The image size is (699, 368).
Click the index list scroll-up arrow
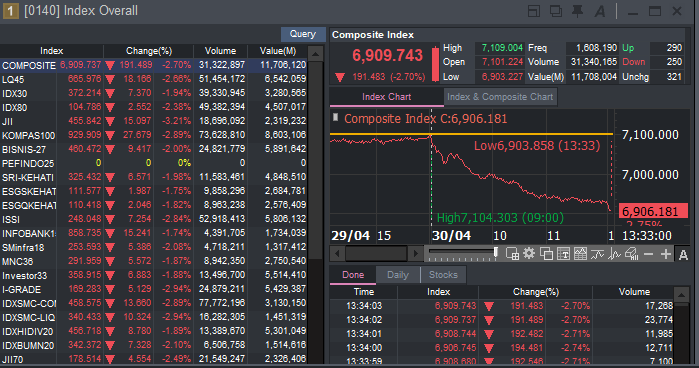pos(315,54)
